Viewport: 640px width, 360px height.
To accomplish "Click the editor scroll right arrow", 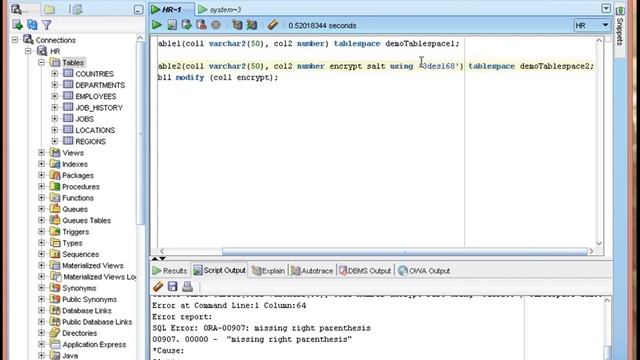I will click(x=591, y=251).
